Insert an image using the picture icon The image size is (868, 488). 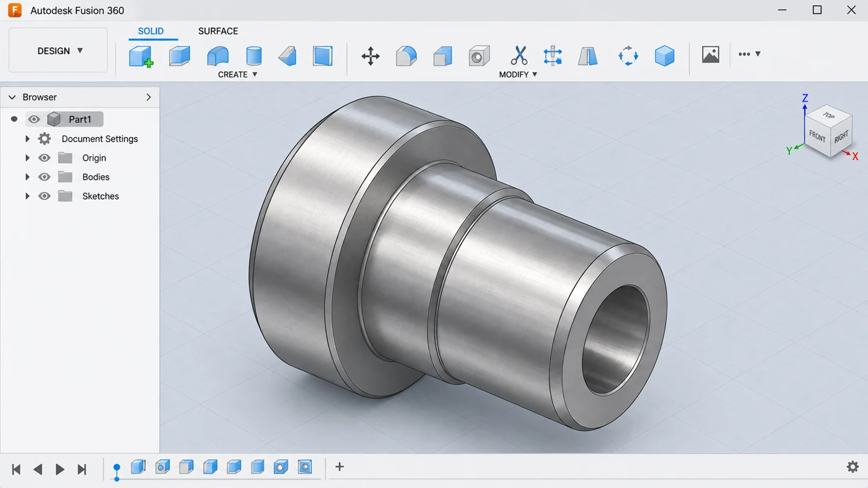point(711,55)
